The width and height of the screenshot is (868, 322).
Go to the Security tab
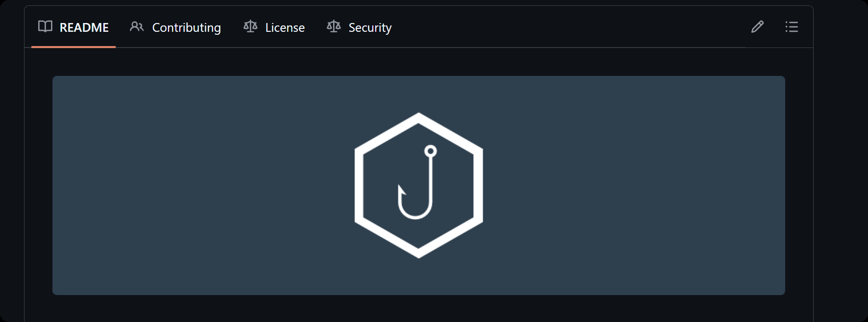click(x=370, y=27)
